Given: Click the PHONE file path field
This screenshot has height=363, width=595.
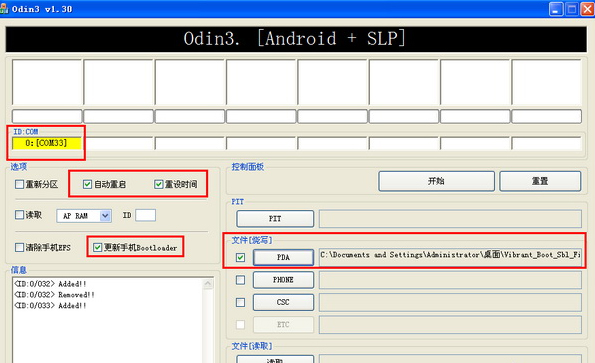Looking at the screenshot, I should (x=450, y=280).
